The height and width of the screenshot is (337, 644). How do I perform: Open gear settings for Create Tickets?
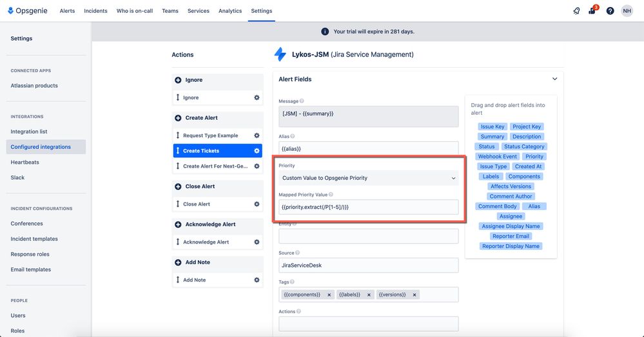(257, 151)
